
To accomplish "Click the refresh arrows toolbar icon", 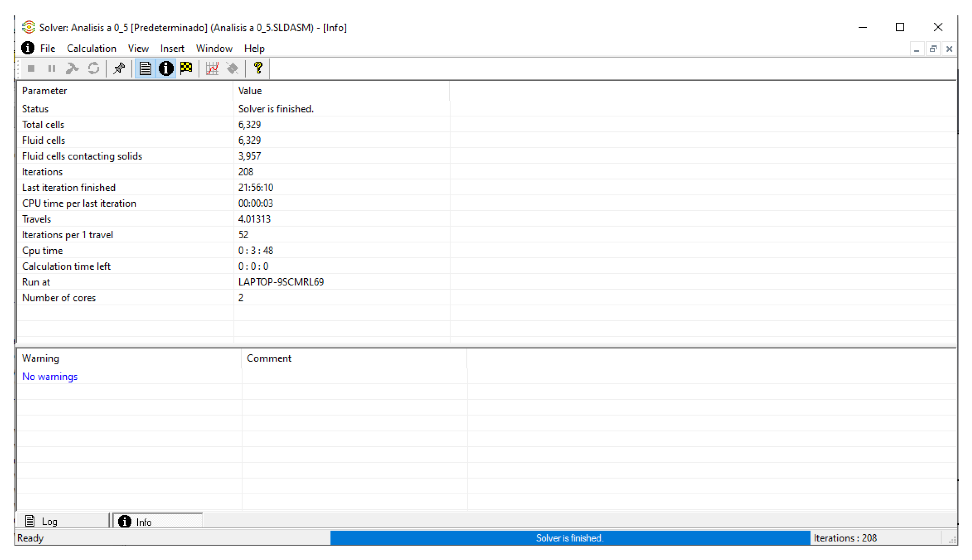I will click(94, 68).
